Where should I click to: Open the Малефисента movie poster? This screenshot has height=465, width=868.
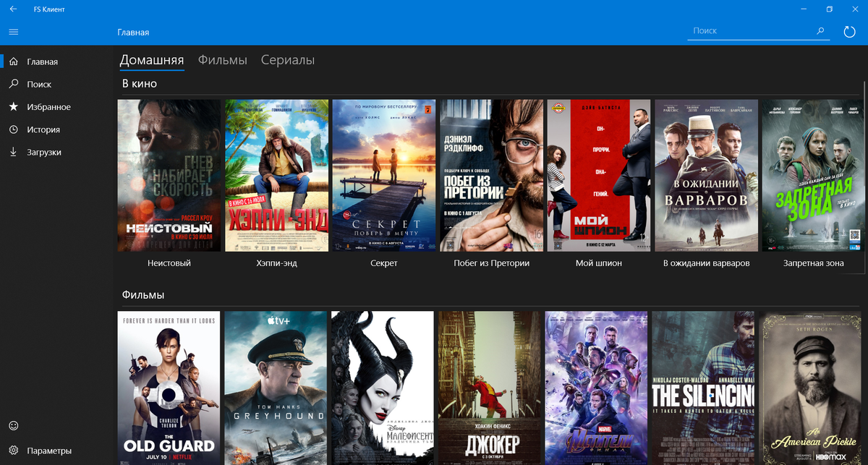(x=383, y=388)
